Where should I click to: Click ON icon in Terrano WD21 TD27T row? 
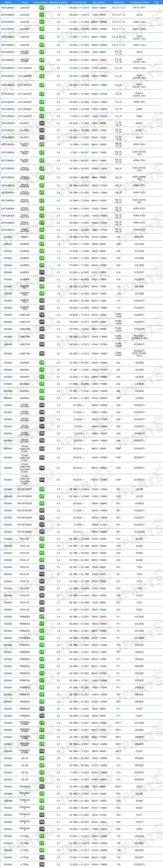tap(42, 786)
